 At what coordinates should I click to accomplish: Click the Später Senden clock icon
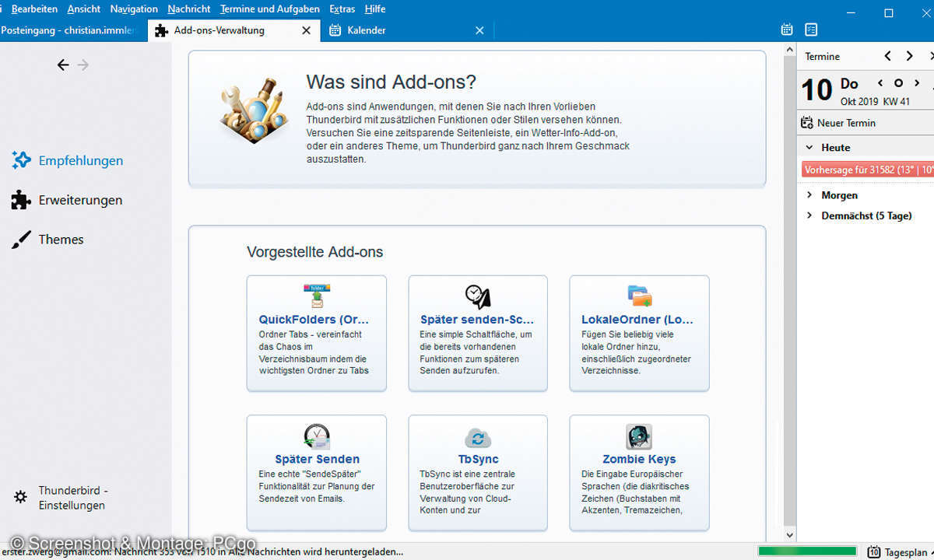(x=317, y=436)
